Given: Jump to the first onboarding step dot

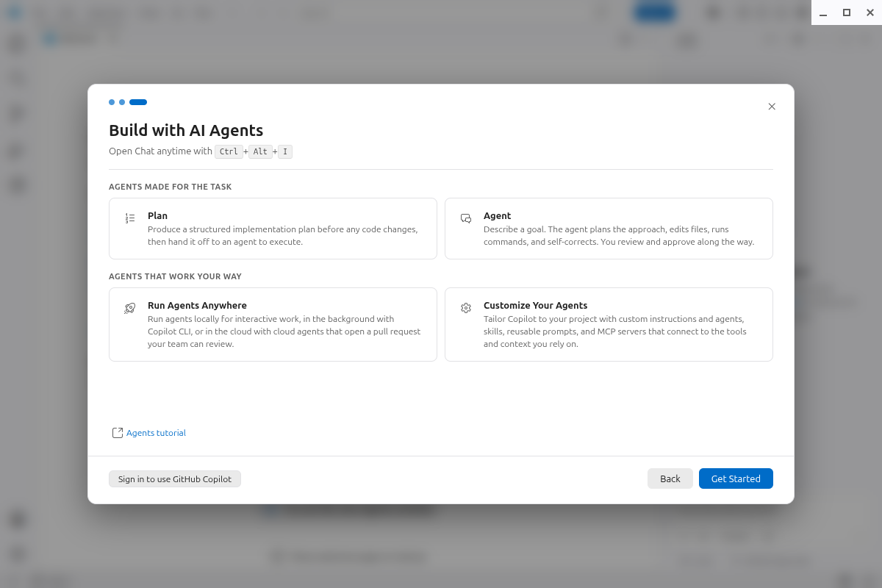Looking at the screenshot, I should [x=112, y=102].
